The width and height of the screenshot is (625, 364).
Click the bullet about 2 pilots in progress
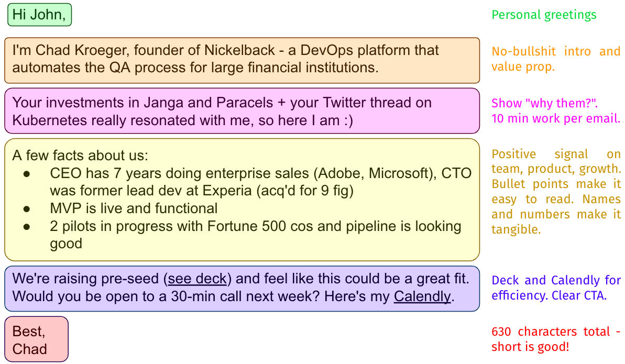coord(255,235)
